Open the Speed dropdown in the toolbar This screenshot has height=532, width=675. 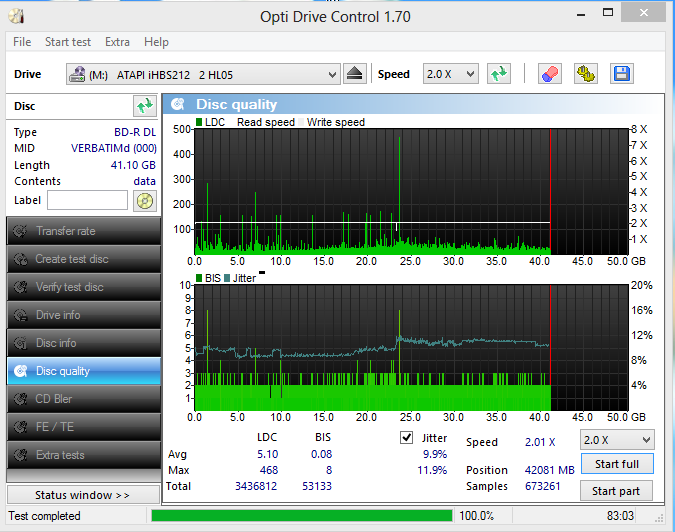pos(451,75)
